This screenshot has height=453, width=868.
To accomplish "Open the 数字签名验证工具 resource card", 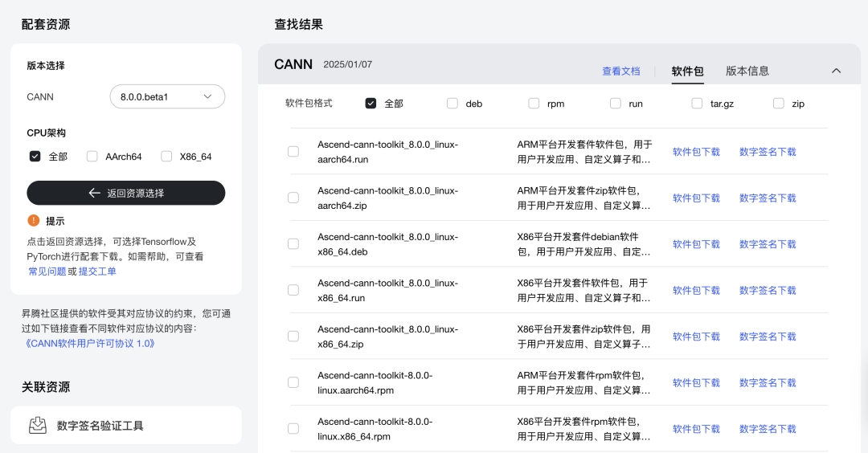I will 125,426.
